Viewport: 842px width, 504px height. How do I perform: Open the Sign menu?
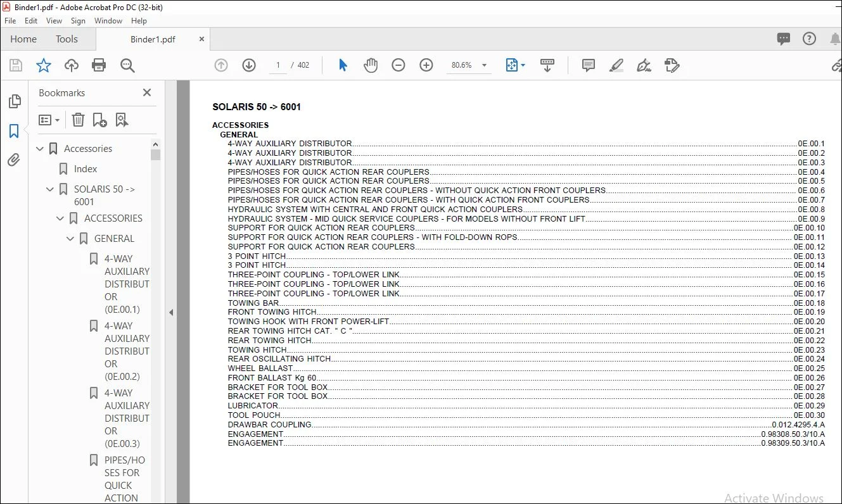(x=78, y=21)
